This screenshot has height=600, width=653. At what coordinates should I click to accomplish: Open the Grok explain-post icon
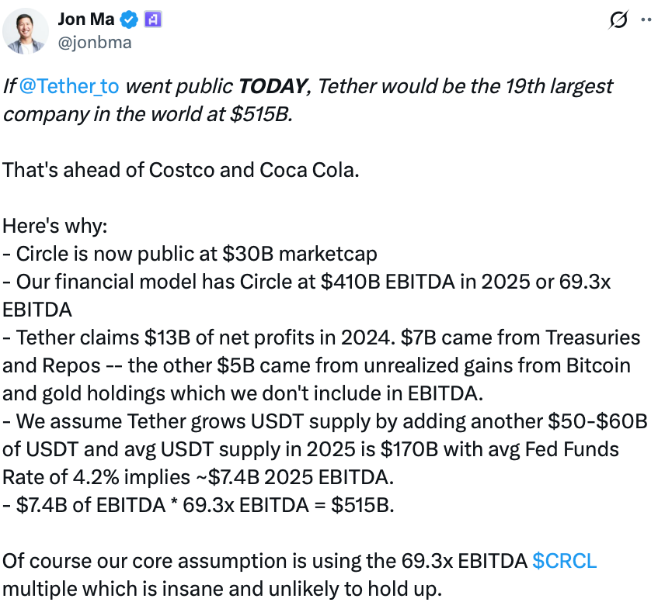618,20
